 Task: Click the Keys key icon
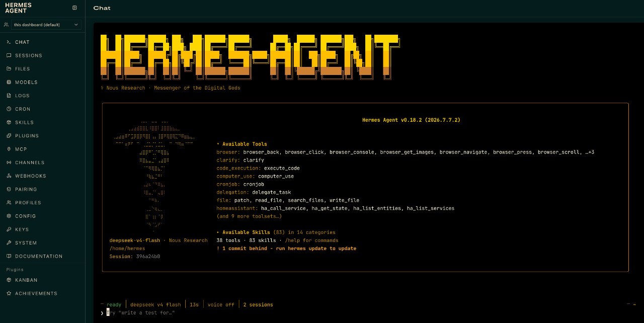(9, 229)
